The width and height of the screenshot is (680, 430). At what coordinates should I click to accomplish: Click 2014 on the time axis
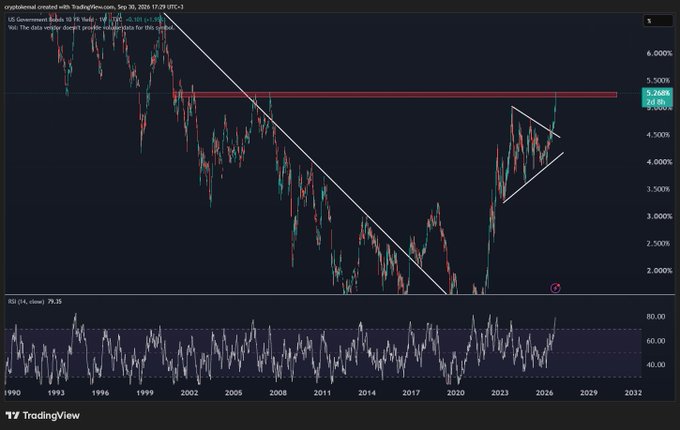367,393
